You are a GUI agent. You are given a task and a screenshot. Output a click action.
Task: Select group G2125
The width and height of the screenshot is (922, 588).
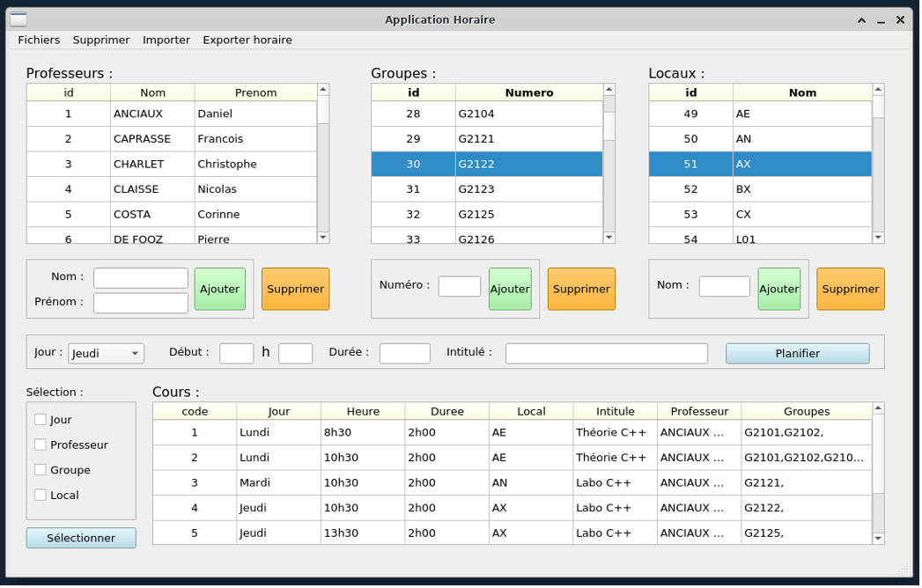coord(487,215)
